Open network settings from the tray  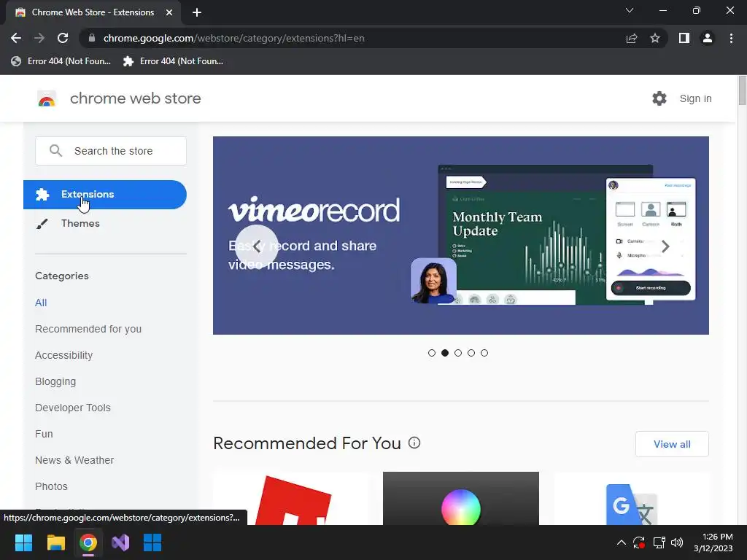(x=659, y=542)
